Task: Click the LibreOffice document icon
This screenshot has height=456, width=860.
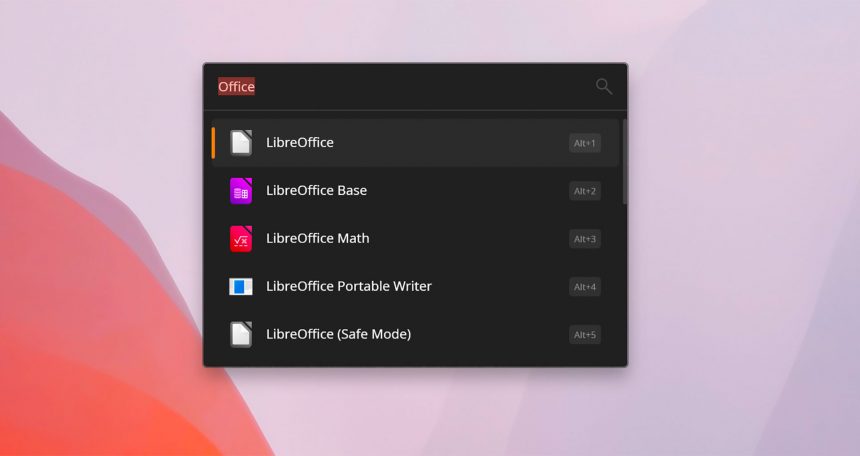Action: click(241, 143)
